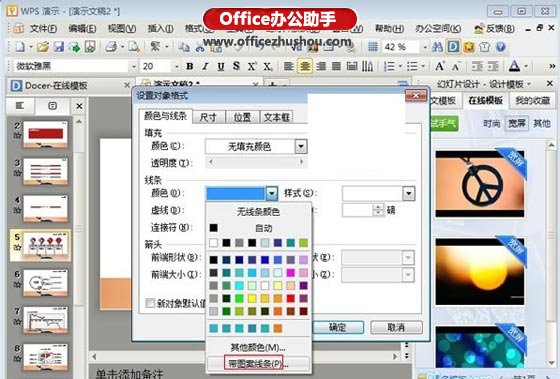Align text right

click(321, 66)
